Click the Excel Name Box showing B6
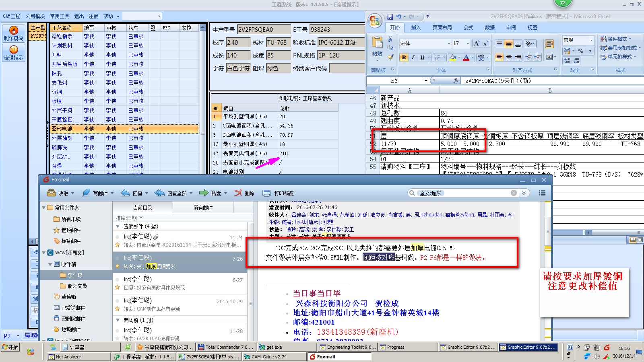644x362 pixels. click(x=394, y=81)
